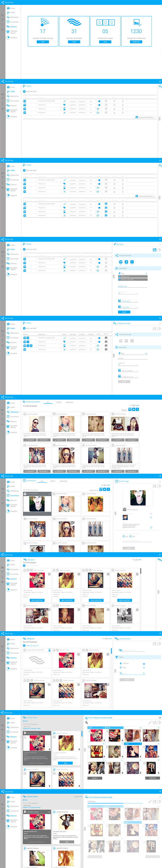Open Feeds in the dashboard sidebar

pyautogui.click(x=12, y=12)
